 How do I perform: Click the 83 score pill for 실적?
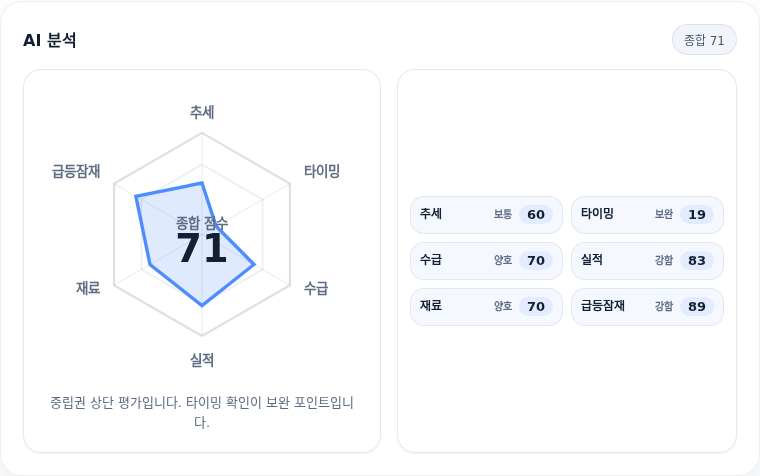(697, 261)
